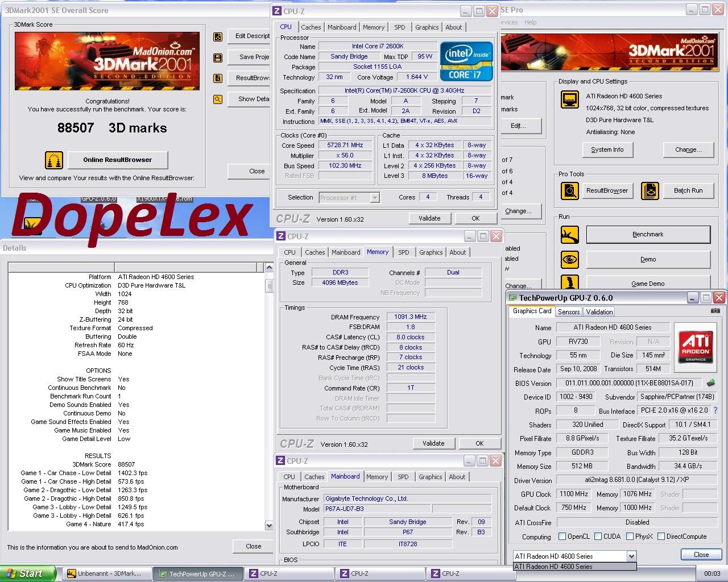
Task: Click the taskbar clock showing 00:03
Action: (x=712, y=573)
